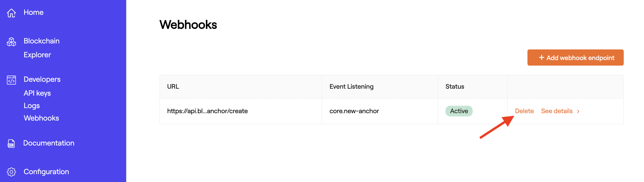Image resolution: width=644 pixels, height=182 pixels.
Task: Open the Webhooks sidebar item
Action: coord(41,118)
